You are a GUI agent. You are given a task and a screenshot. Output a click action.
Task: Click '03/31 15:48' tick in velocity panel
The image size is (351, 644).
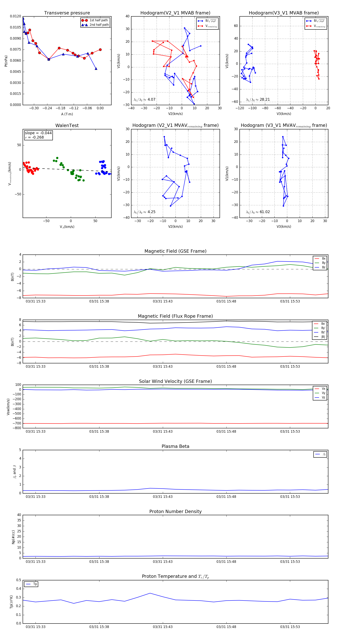(226, 431)
